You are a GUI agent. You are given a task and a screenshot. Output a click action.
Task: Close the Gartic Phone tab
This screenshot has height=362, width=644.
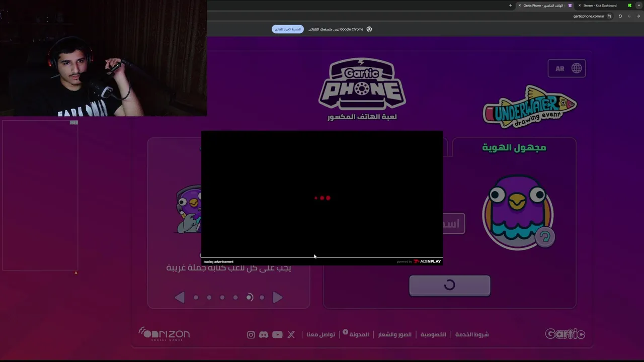520,6
